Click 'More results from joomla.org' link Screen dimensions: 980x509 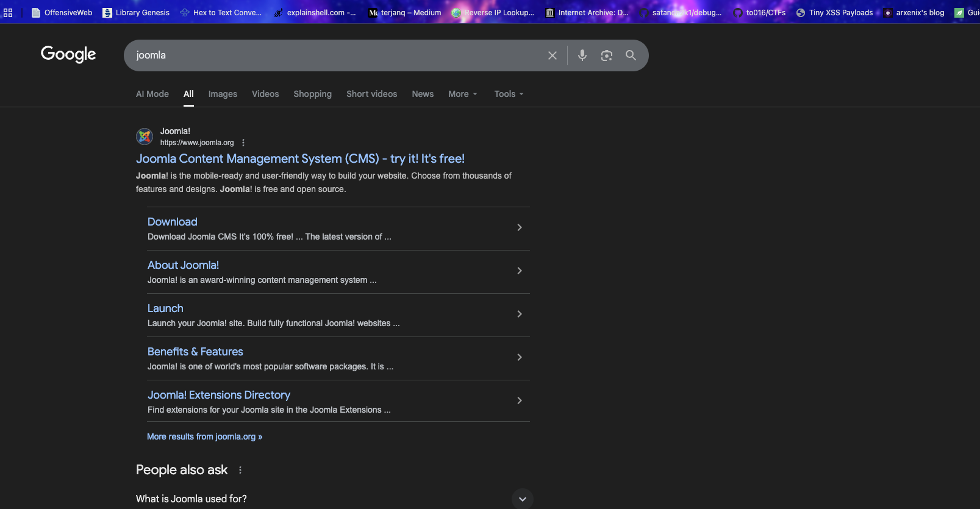pos(205,436)
